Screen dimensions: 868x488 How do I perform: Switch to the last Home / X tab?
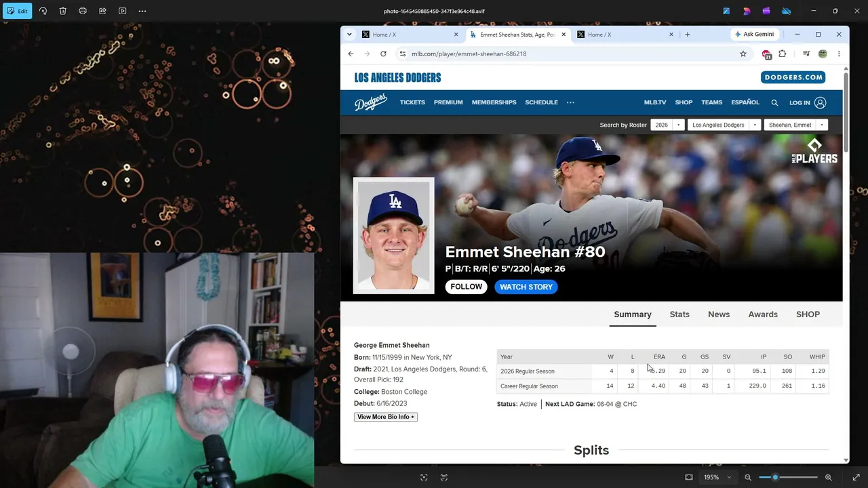(x=624, y=35)
